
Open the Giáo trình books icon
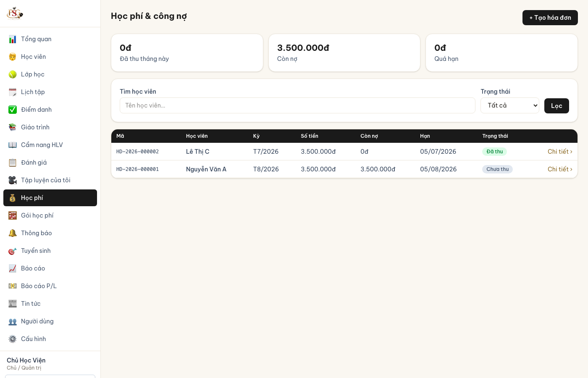13,127
